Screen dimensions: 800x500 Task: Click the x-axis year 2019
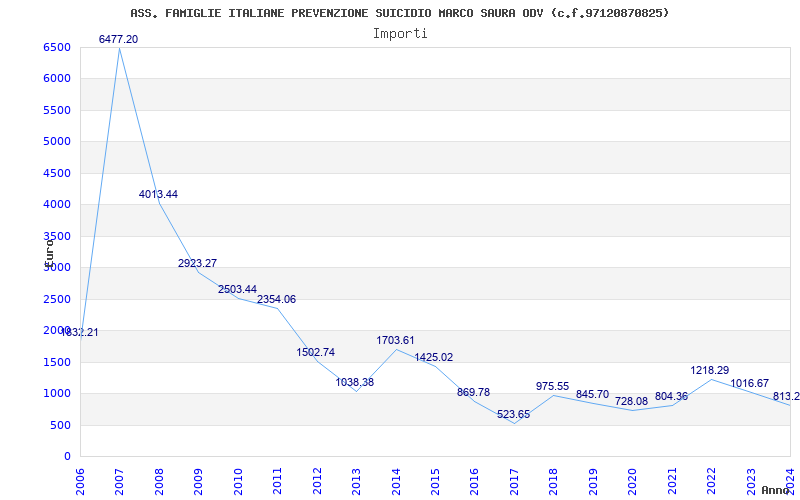[593, 481]
